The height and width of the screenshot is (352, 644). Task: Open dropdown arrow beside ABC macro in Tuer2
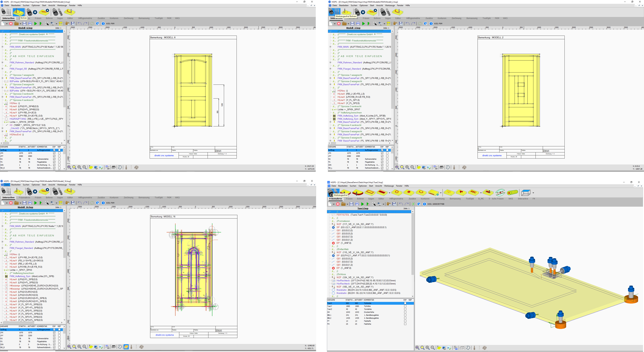(481, 193)
